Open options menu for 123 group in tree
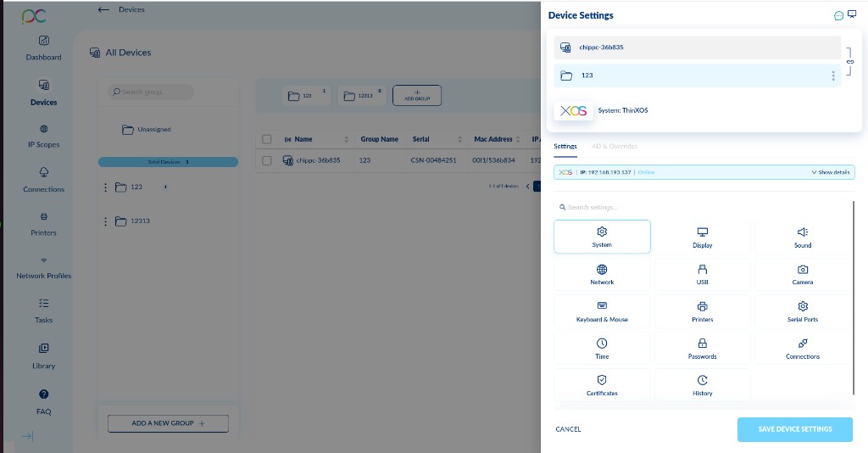 tap(105, 187)
